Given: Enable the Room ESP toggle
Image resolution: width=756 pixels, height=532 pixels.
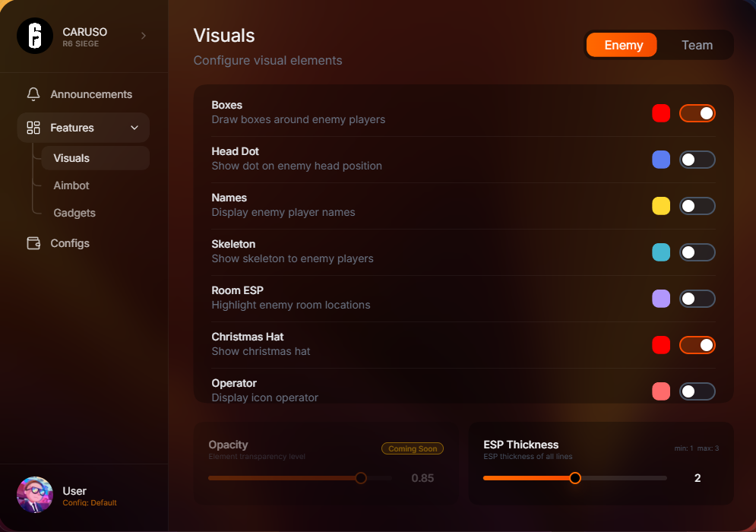Looking at the screenshot, I should [x=697, y=299].
